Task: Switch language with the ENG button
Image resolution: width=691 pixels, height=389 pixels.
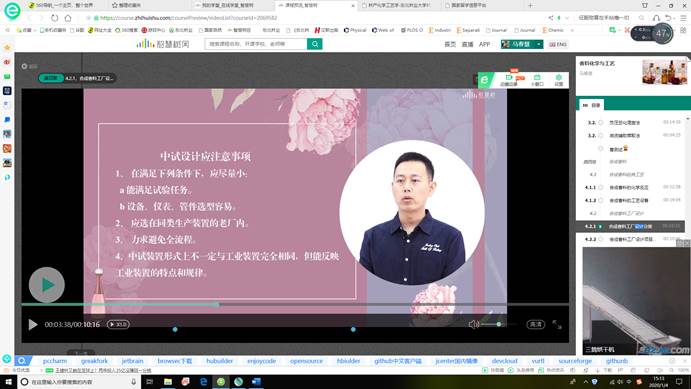Action: click(x=558, y=44)
